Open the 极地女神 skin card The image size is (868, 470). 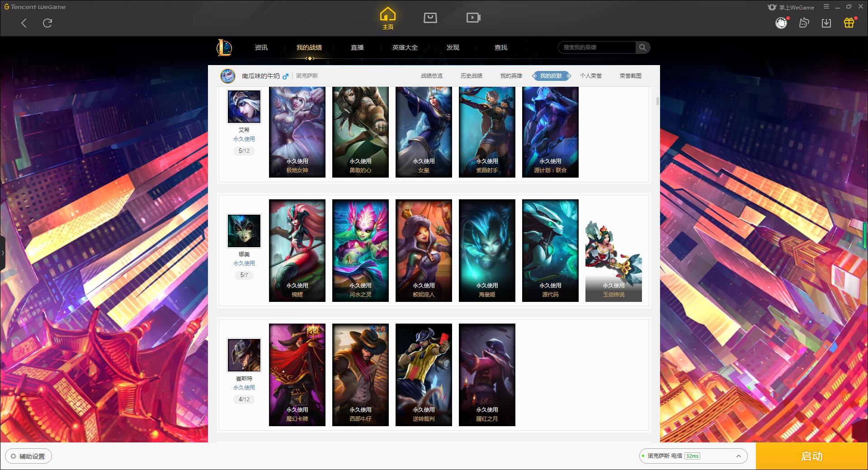(x=297, y=132)
